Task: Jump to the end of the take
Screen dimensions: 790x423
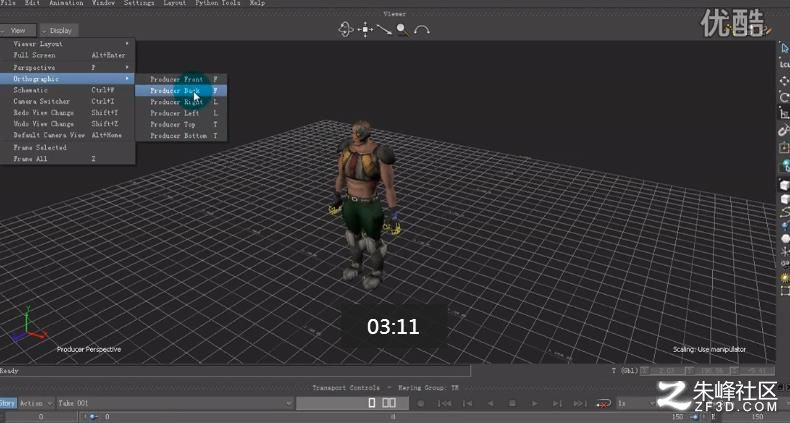Action: point(580,403)
